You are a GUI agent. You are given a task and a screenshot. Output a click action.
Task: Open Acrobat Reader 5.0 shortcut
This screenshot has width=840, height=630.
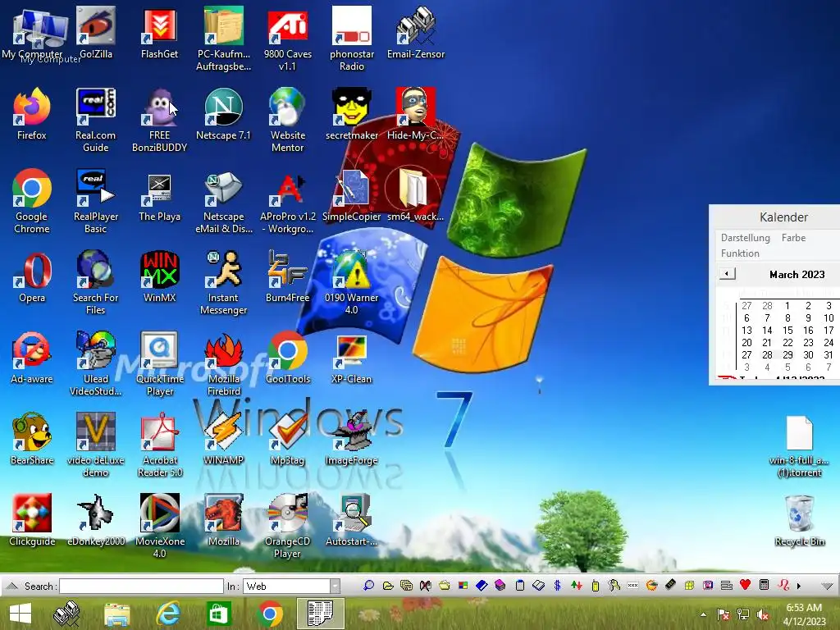[160, 445]
